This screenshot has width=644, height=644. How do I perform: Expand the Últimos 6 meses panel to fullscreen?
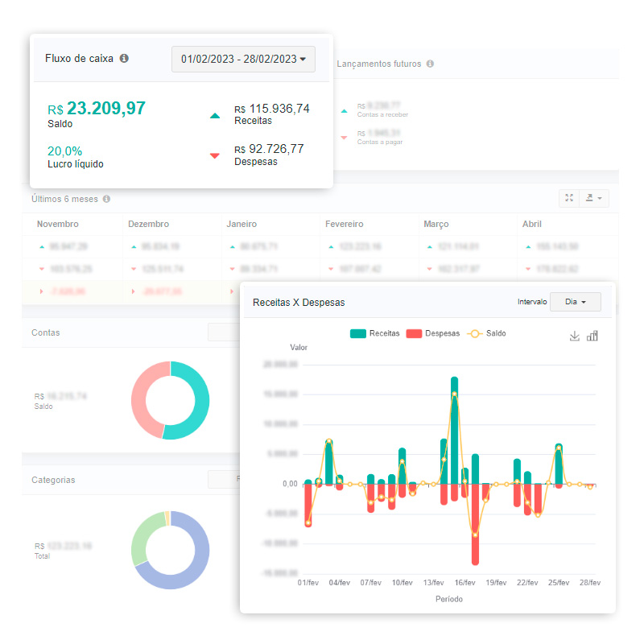tap(569, 198)
